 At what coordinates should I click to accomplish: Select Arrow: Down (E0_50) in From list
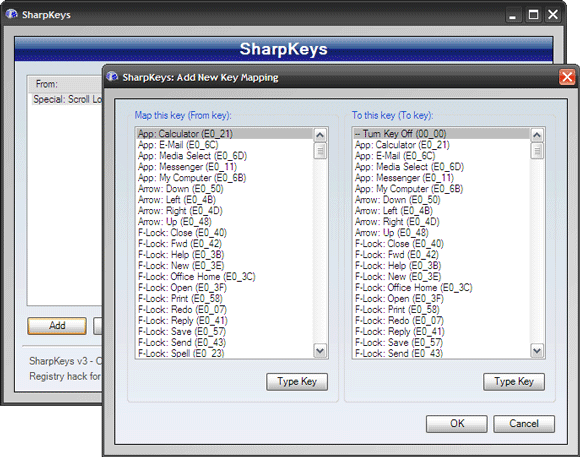(225, 189)
